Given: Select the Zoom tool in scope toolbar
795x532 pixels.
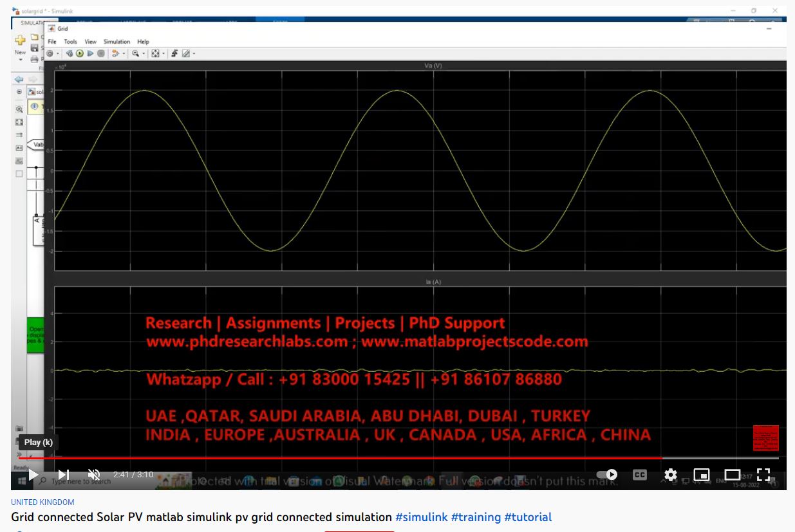Looking at the screenshot, I should coord(135,53).
